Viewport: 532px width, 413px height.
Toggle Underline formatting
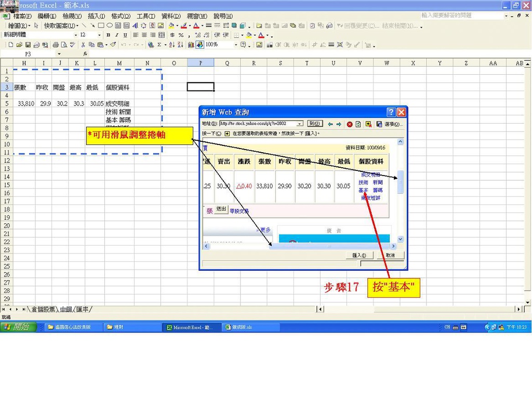tap(125, 35)
